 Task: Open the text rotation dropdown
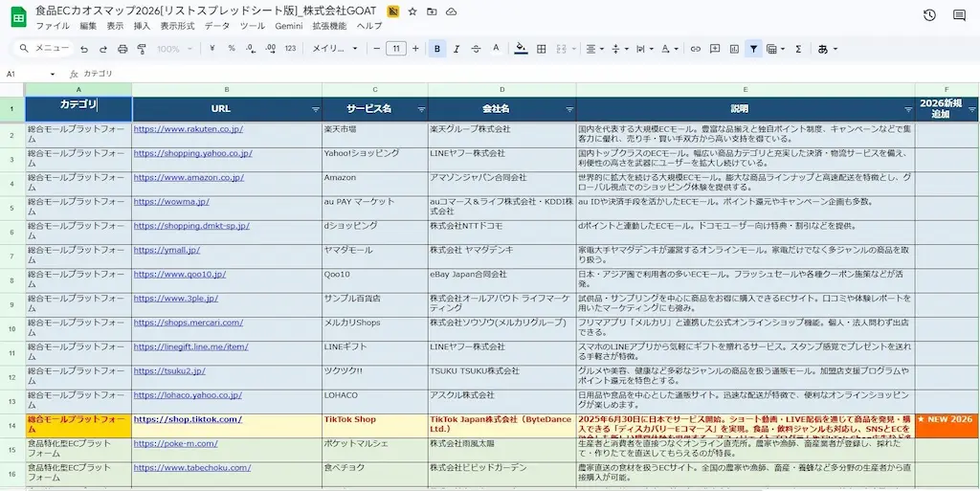pyautogui.click(x=669, y=49)
